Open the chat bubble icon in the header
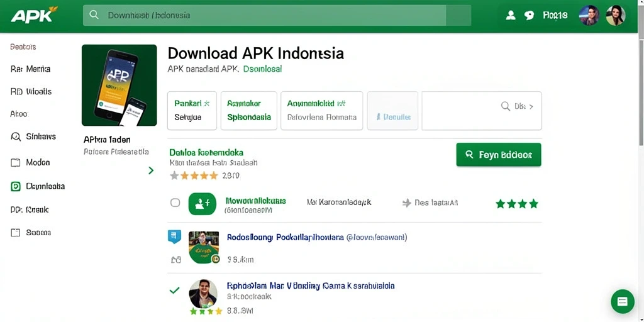644x322 pixels. 529,16
